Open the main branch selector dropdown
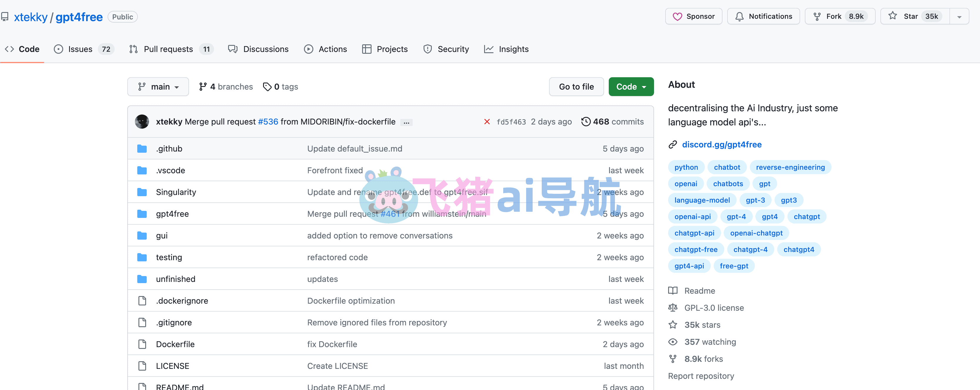Image resolution: width=980 pixels, height=390 pixels. (158, 87)
